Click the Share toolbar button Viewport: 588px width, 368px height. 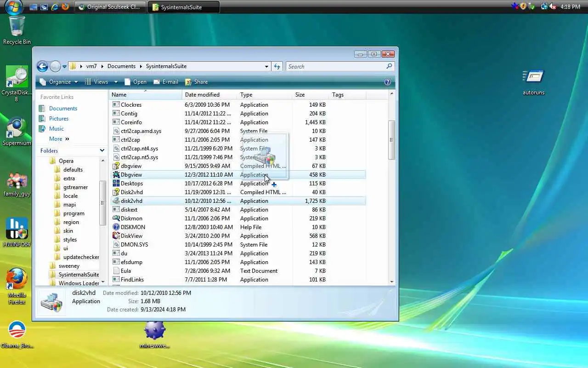[x=196, y=82]
